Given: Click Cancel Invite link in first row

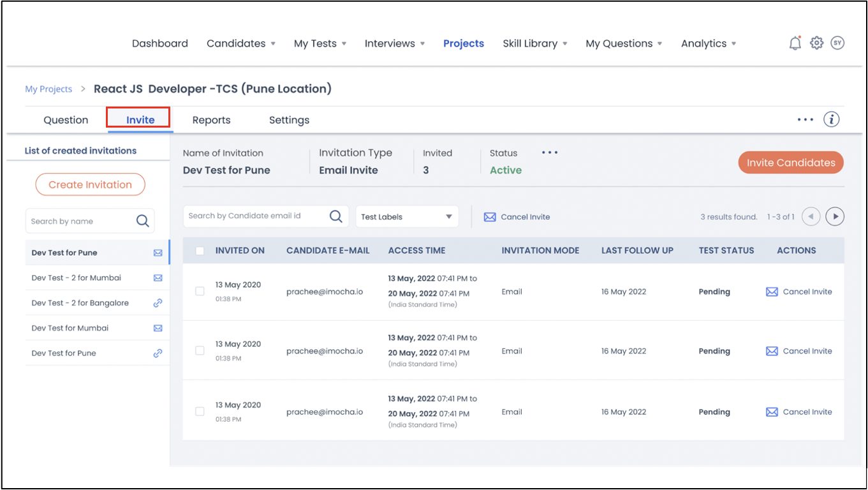Looking at the screenshot, I should pyautogui.click(x=807, y=292).
